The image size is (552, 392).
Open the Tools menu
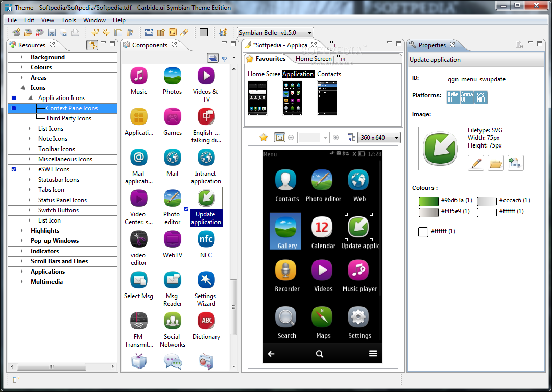click(68, 20)
